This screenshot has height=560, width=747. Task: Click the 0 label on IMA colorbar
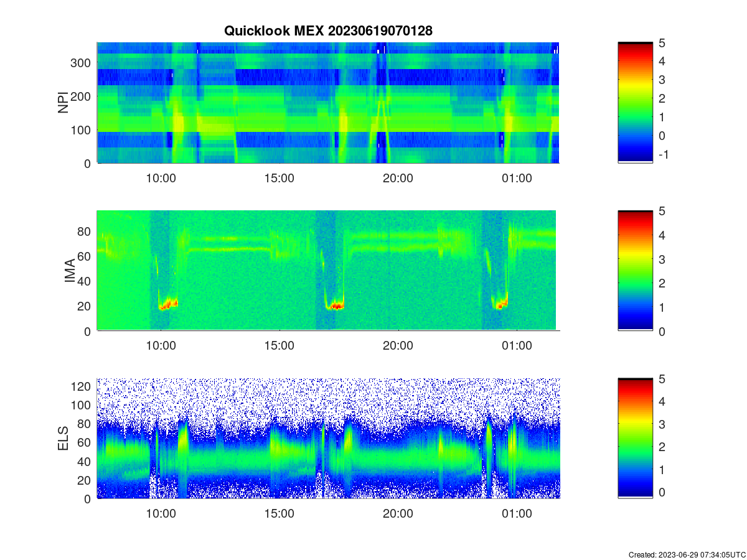pyautogui.click(x=661, y=331)
